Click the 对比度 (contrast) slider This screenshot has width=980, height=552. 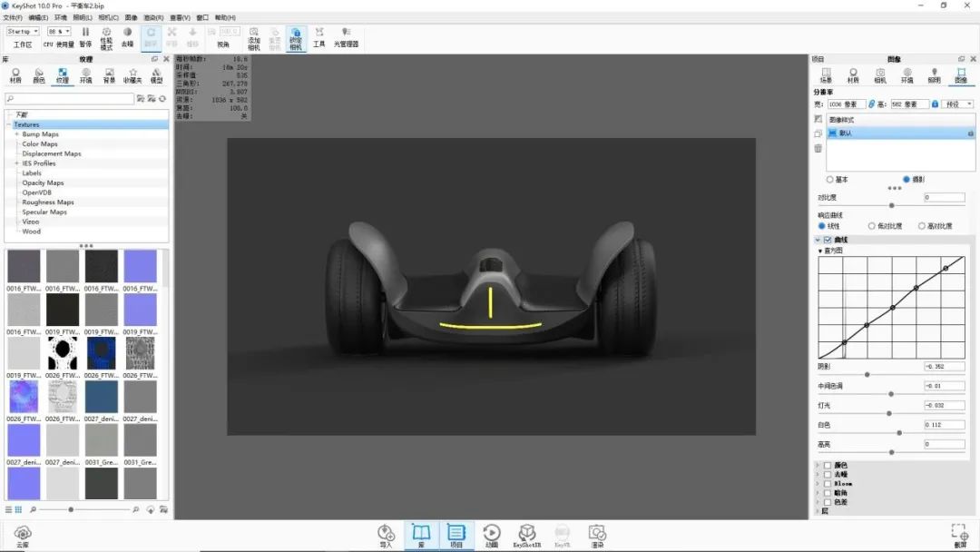tap(891, 206)
